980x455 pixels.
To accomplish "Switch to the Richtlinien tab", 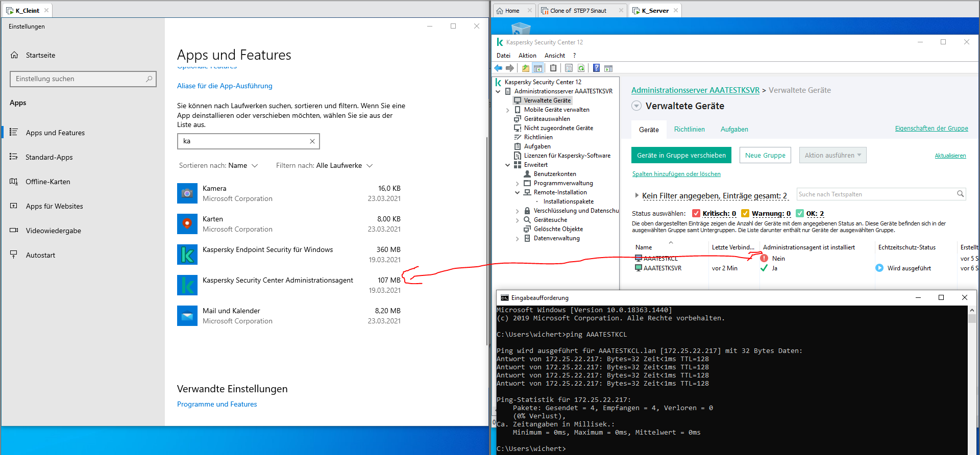I will tap(689, 130).
